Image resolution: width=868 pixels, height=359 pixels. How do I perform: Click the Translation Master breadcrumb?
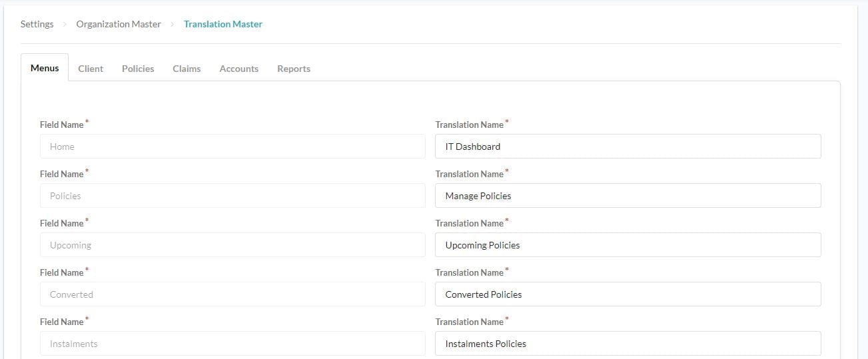pyautogui.click(x=222, y=24)
